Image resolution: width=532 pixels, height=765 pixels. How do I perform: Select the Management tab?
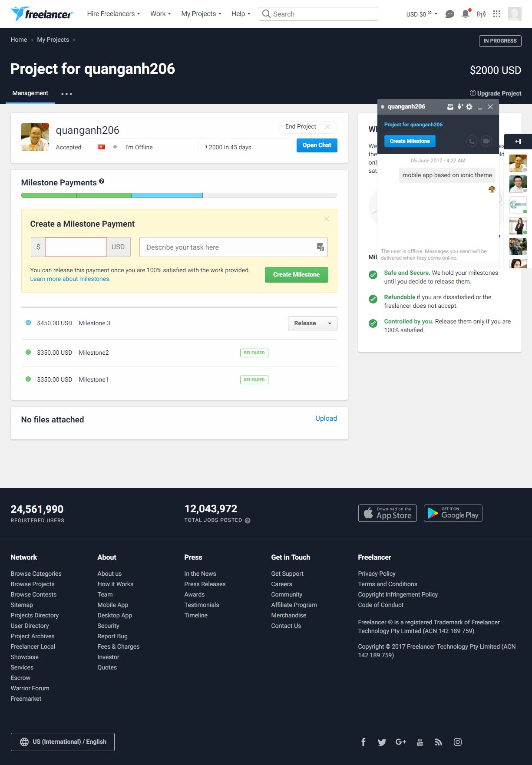[30, 93]
